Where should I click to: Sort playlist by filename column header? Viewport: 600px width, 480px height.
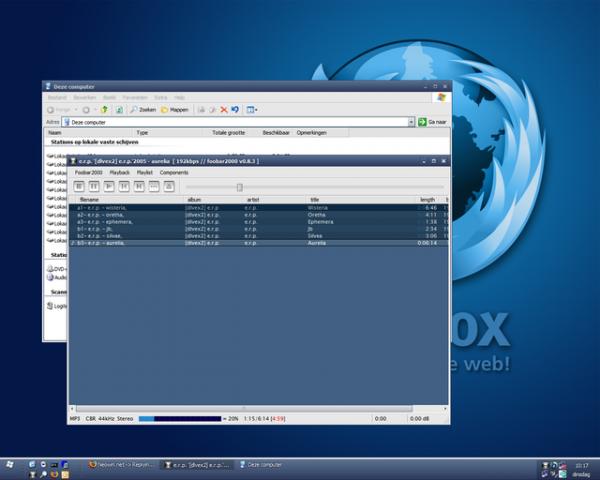point(127,199)
